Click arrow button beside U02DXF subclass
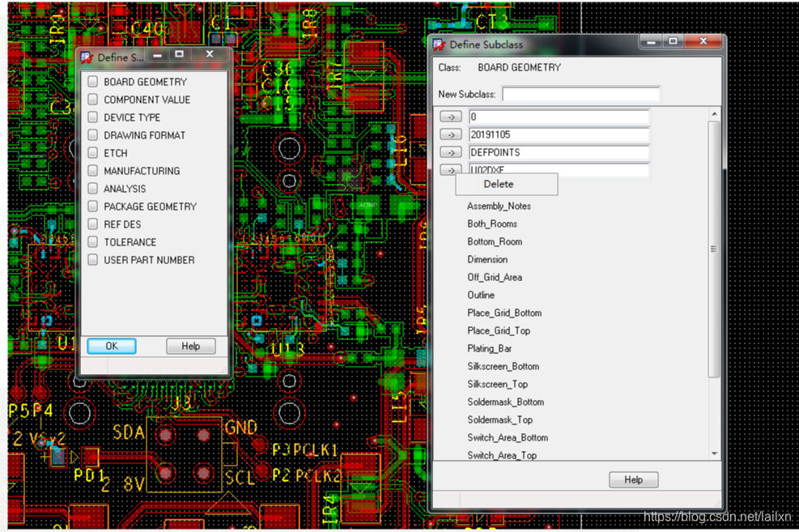 pos(450,169)
